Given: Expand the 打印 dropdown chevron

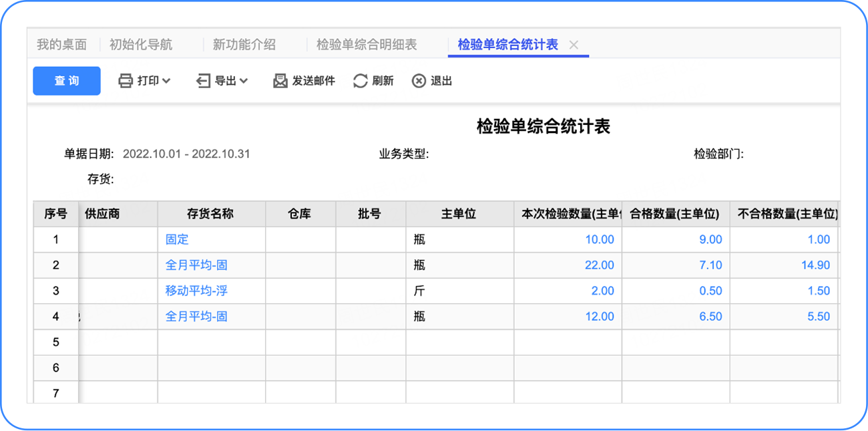Looking at the screenshot, I should pyautogui.click(x=166, y=81).
